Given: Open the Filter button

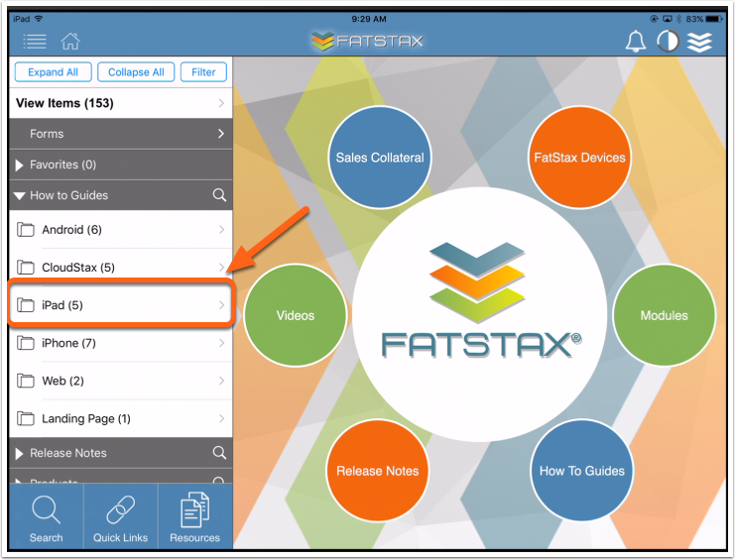Looking at the screenshot, I should (203, 72).
